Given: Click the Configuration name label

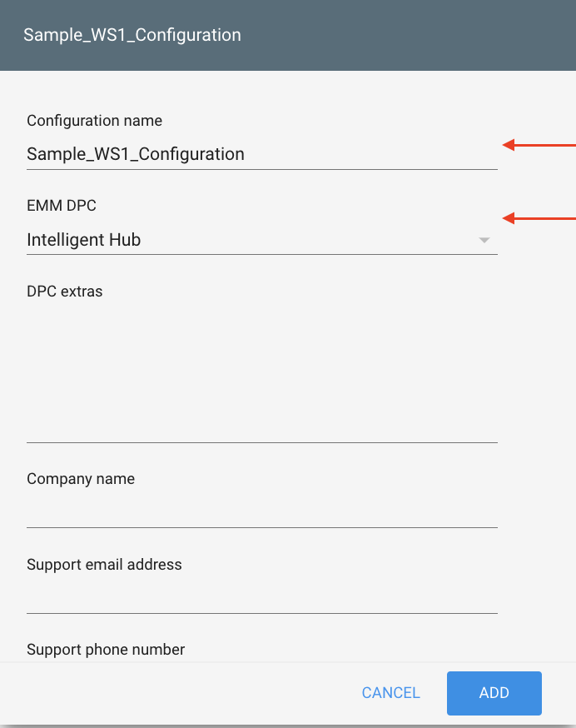Looking at the screenshot, I should click(94, 121).
